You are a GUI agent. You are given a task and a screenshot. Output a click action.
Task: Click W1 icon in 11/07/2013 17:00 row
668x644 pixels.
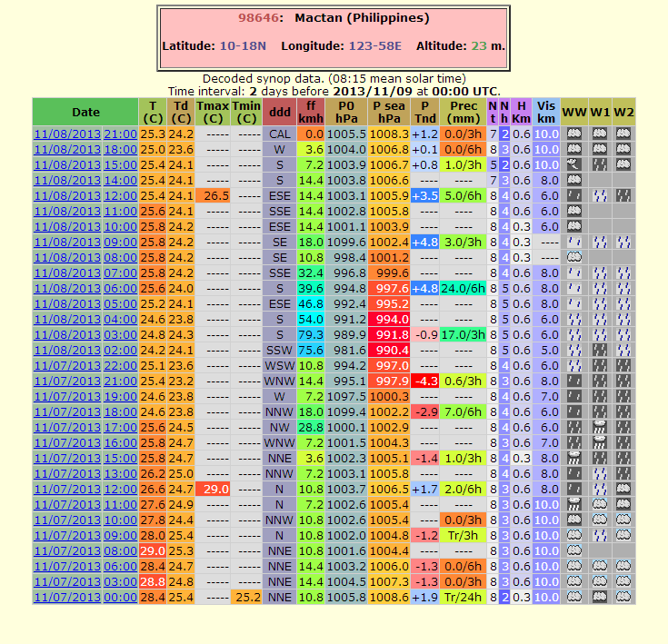(598, 427)
